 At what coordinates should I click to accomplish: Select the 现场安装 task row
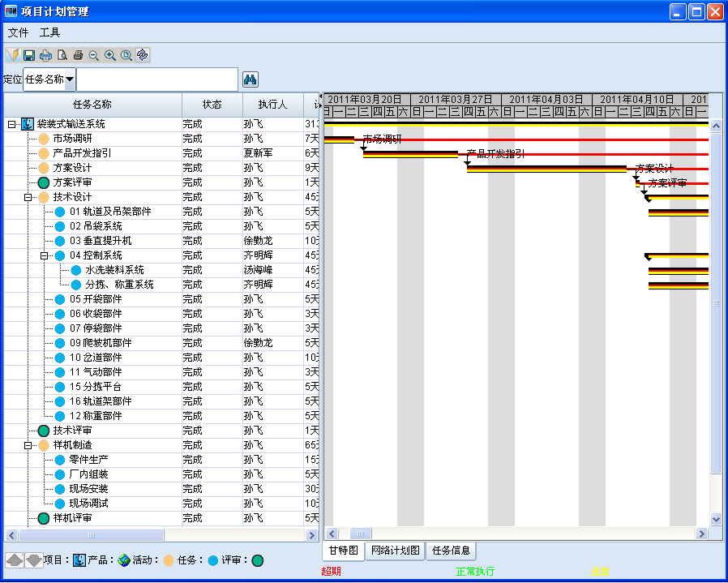pos(88,489)
